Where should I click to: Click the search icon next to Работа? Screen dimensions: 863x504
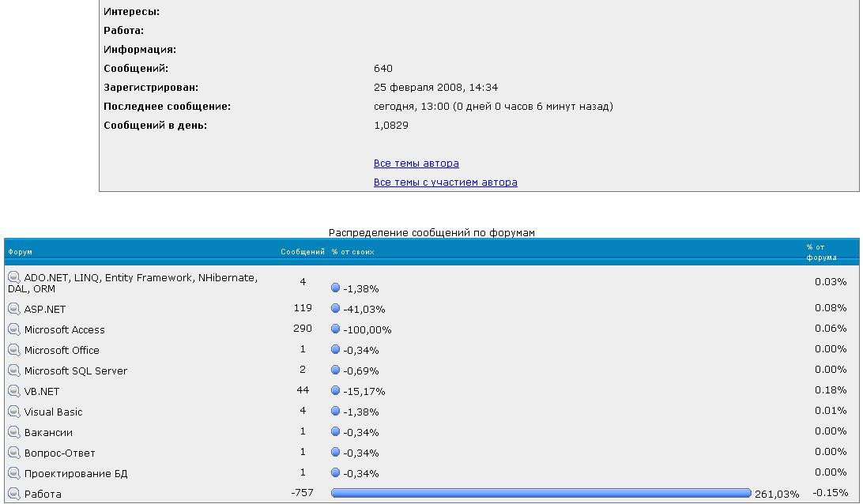[13, 494]
